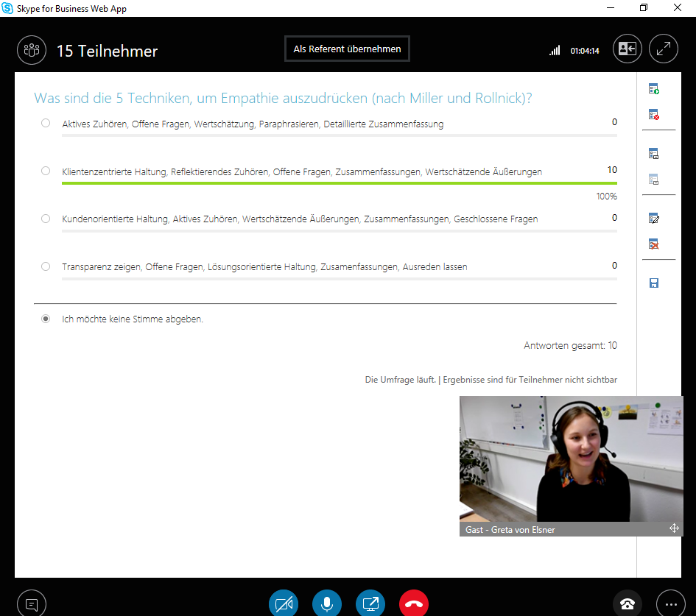696x616 pixels.
Task: Check the signal strength indicator
Action: [555, 51]
